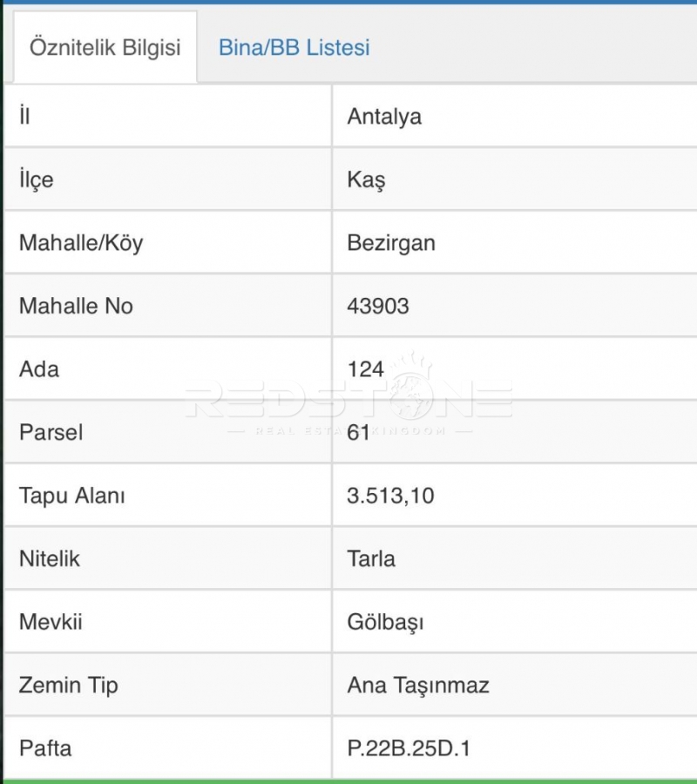
Task: Switch to the Bina/BB Listesi tab
Action: [x=294, y=47]
